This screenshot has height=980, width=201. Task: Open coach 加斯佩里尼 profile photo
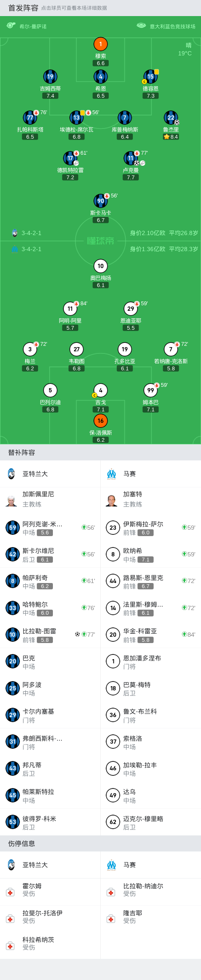[11, 500]
